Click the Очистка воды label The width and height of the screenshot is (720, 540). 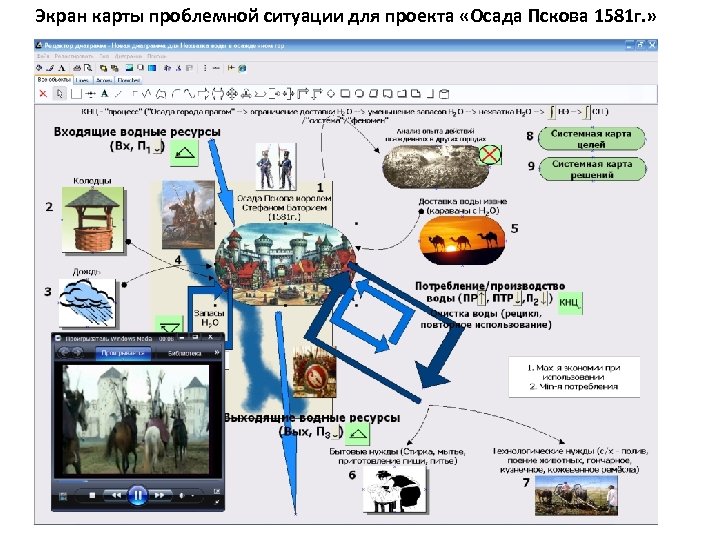pyautogui.click(x=486, y=319)
